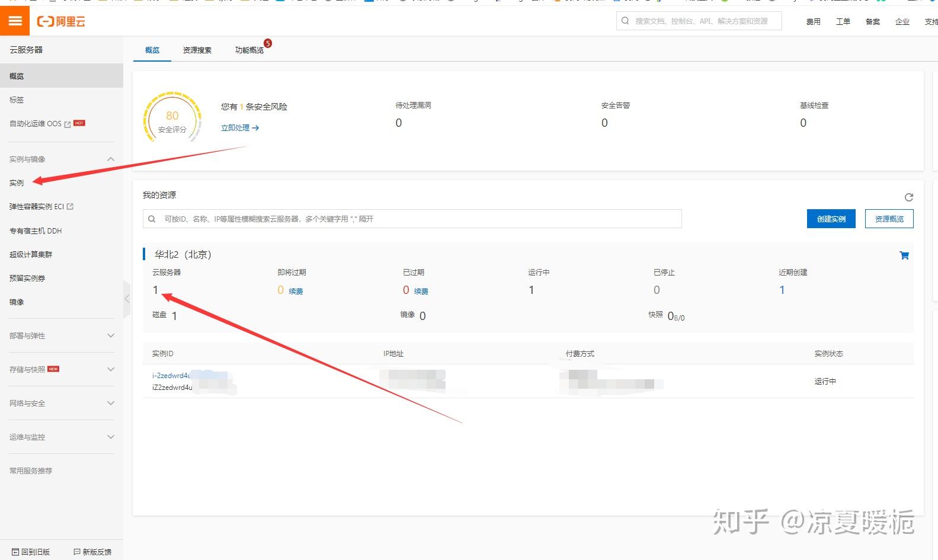Open 专有宿主机 DDH in the sidebar
Viewport: 938px width, 560px height.
pos(36,231)
